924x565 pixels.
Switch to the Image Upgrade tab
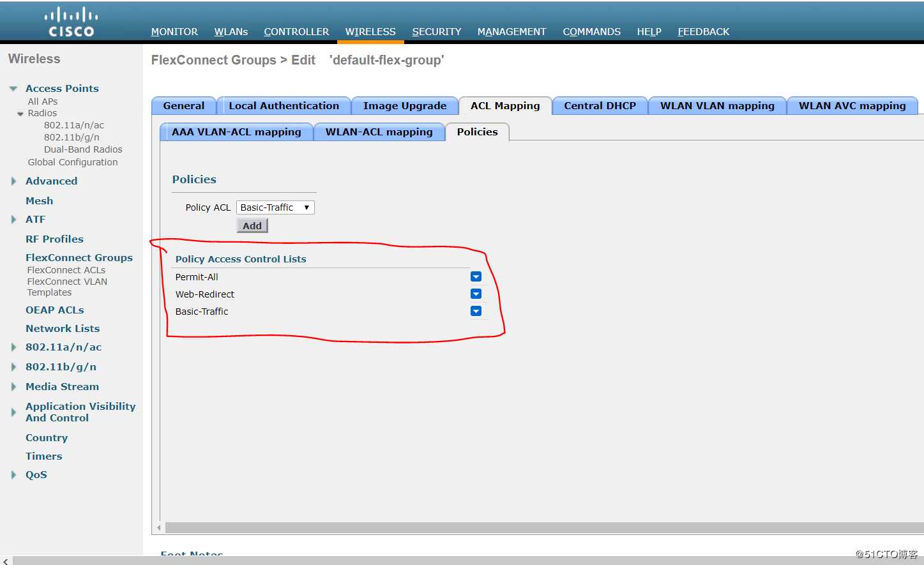coord(405,106)
